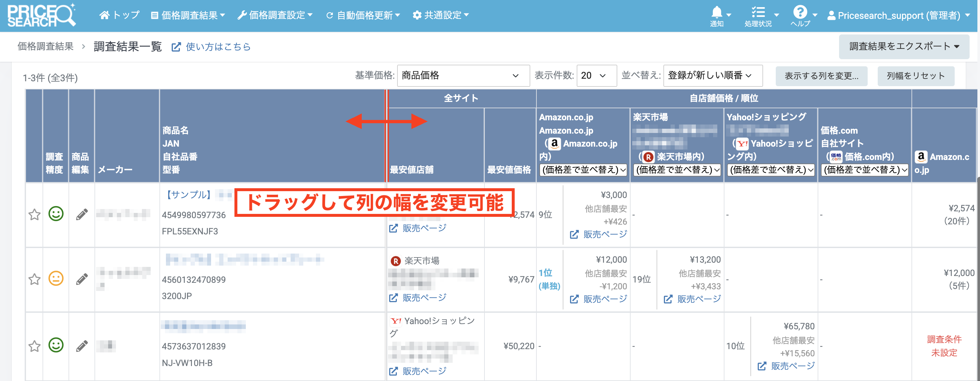Open 楽天市場 column 価格差で並べ替え dropdown

click(x=677, y=170)
